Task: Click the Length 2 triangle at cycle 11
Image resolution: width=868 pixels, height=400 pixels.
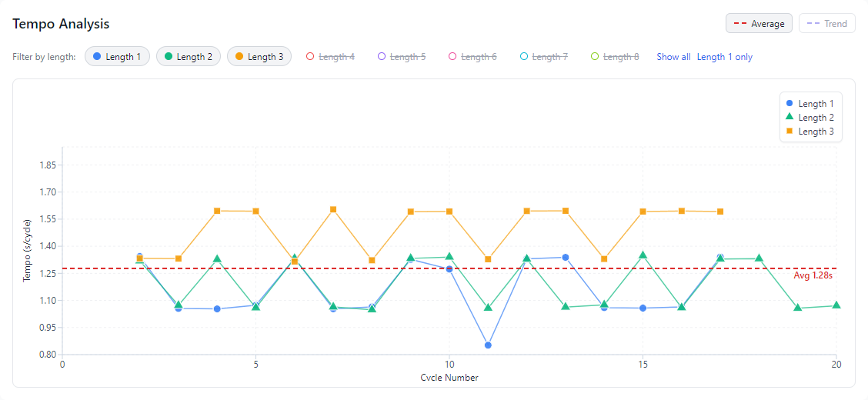Action: click(x=488, y=307)
